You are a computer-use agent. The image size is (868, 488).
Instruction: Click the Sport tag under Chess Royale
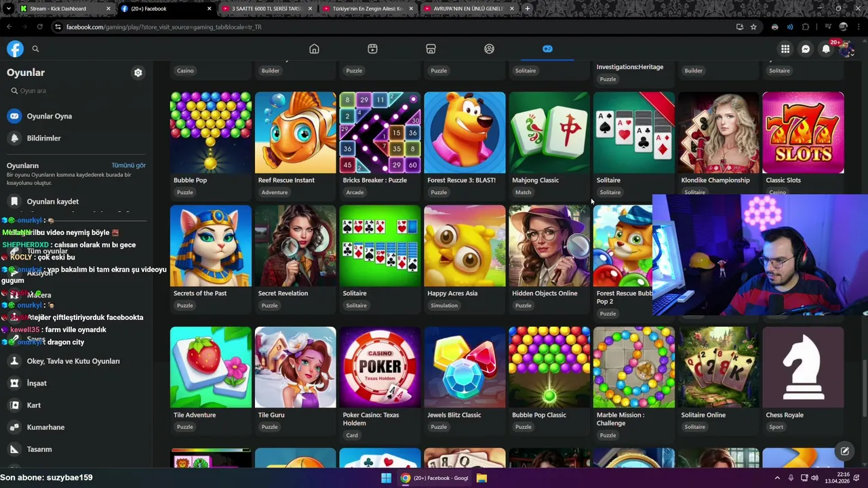[x=776, y=427]
